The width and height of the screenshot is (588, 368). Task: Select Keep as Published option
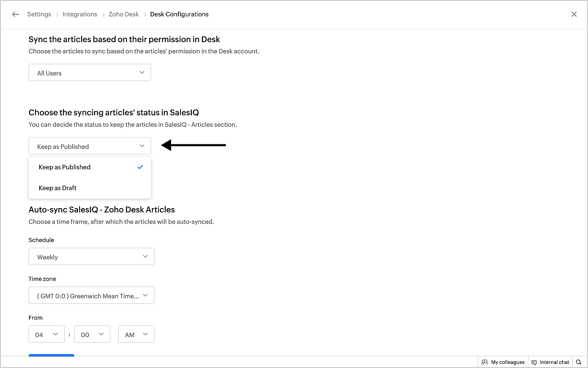pyautogui.click(x=65, y=167)
